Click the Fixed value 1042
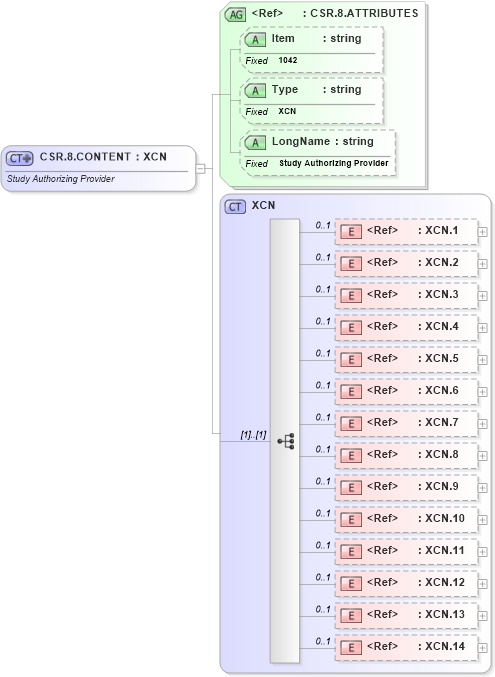 [288, 60]
